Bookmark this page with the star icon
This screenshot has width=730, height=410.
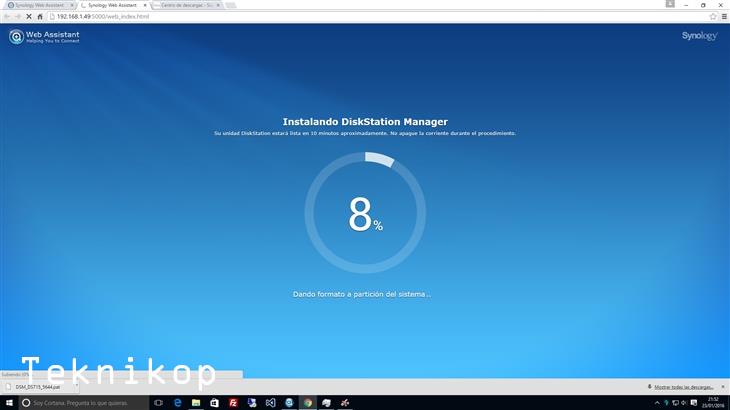point(712,16)
